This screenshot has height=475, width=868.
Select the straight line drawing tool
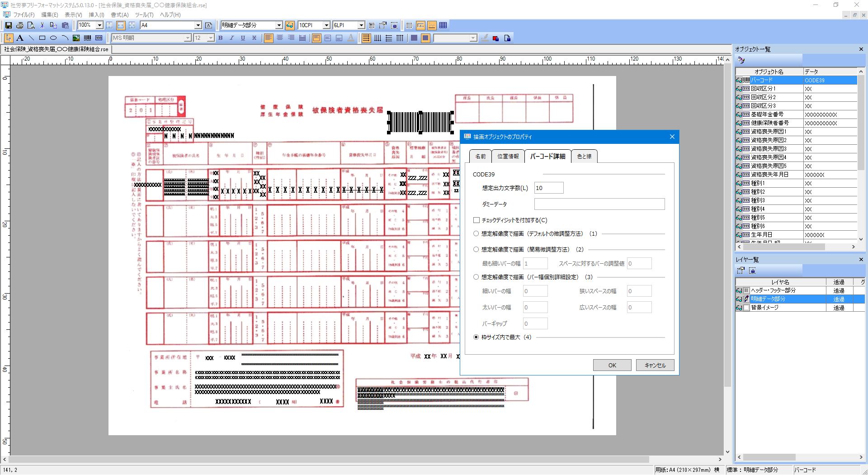click(x=31, y=38)
